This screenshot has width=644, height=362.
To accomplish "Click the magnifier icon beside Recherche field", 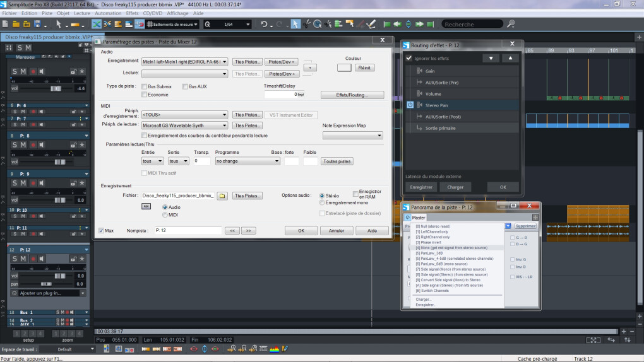I will (x=511, y=24).
